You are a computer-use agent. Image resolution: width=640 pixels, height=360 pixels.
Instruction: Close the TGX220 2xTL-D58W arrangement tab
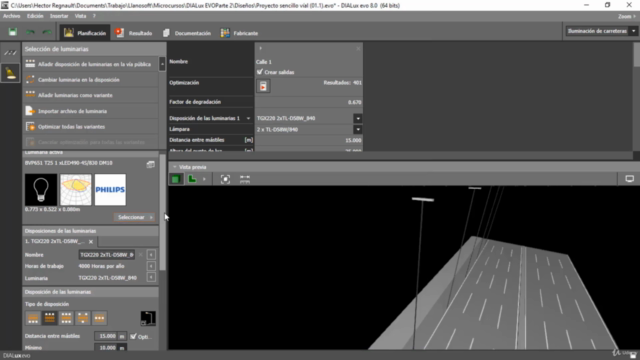91,242
